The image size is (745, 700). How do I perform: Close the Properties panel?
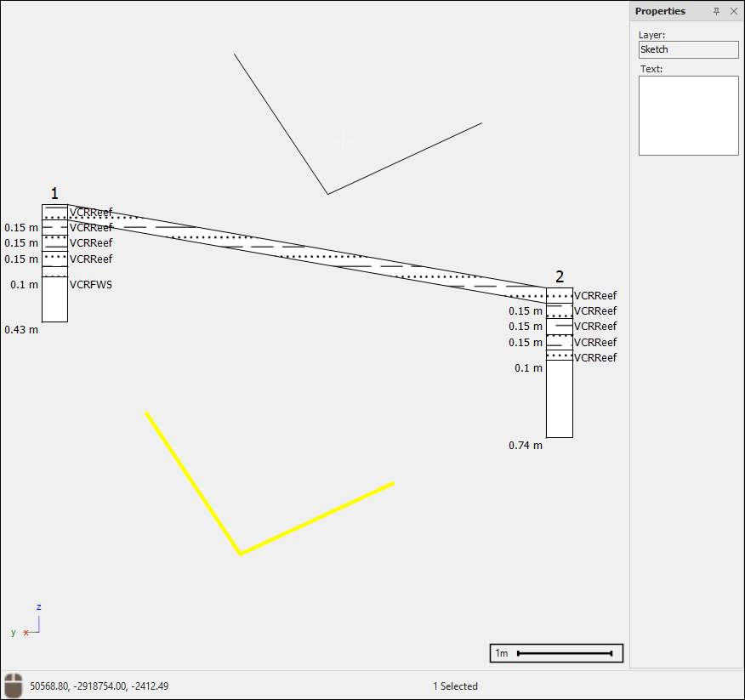click(x=734, y=11)
